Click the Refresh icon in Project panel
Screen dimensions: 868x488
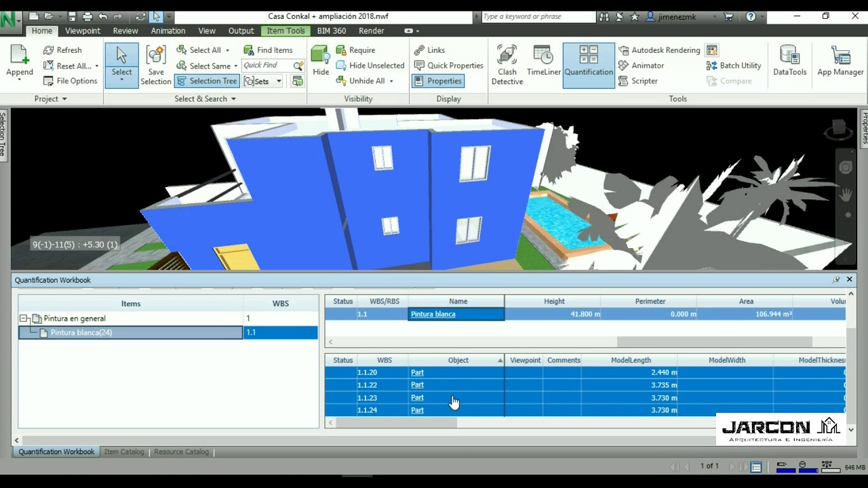tap(49, 50)
